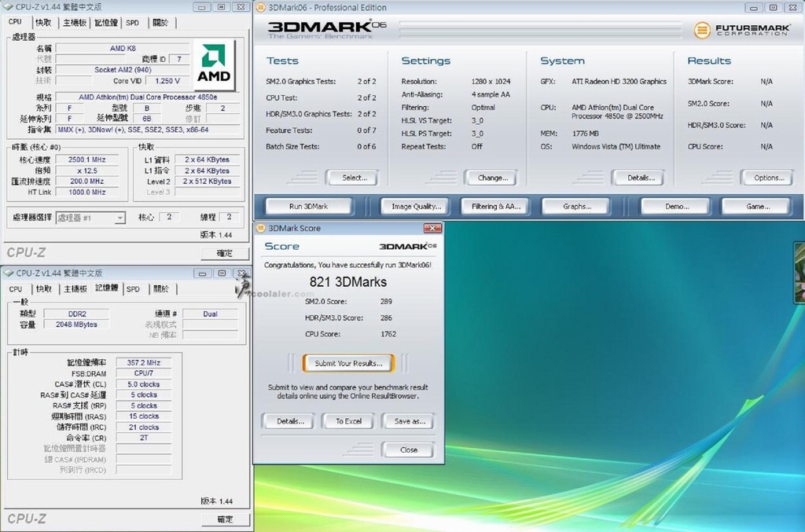Click the command rate value '2T'

144,438
